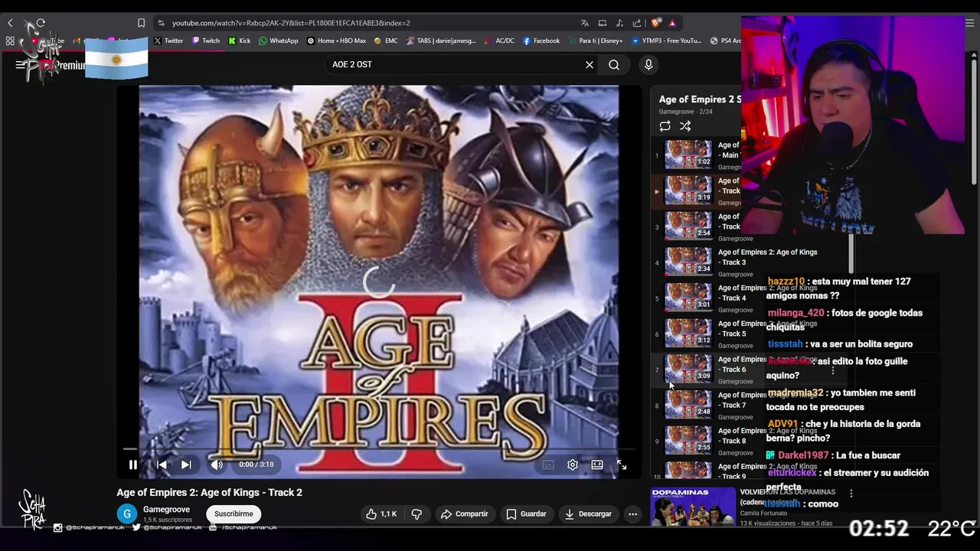Select Age of Kings - Track 5
The image size is (980, 551).
[x=767, y=329]
